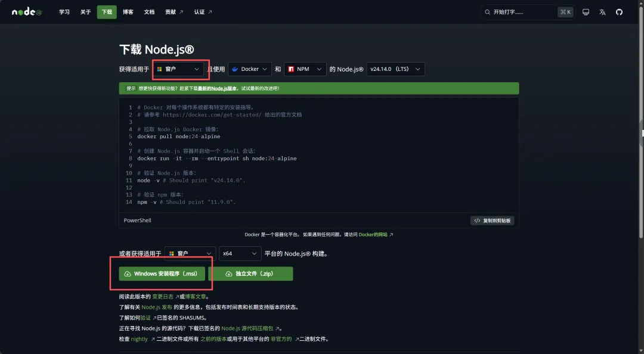Open the 验证 SHASUMS link
The width and height of the screenshot is (644, 354).
click(146, 318)
